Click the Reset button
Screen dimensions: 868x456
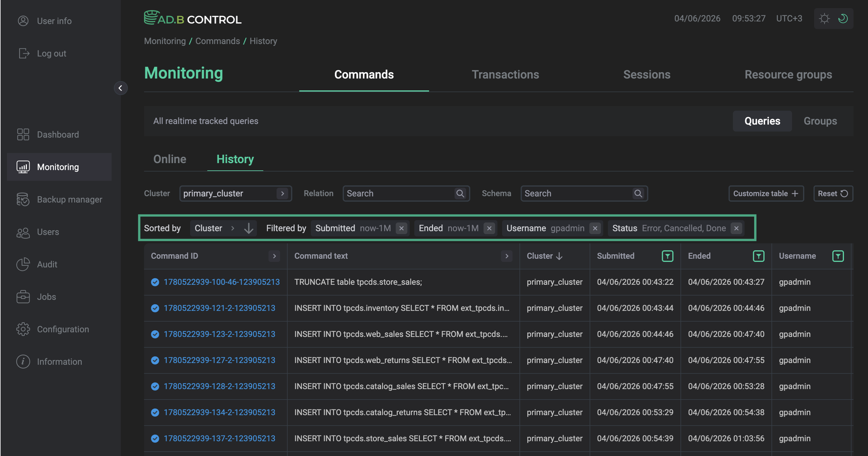pyautogui.click(x=833, y=194)
